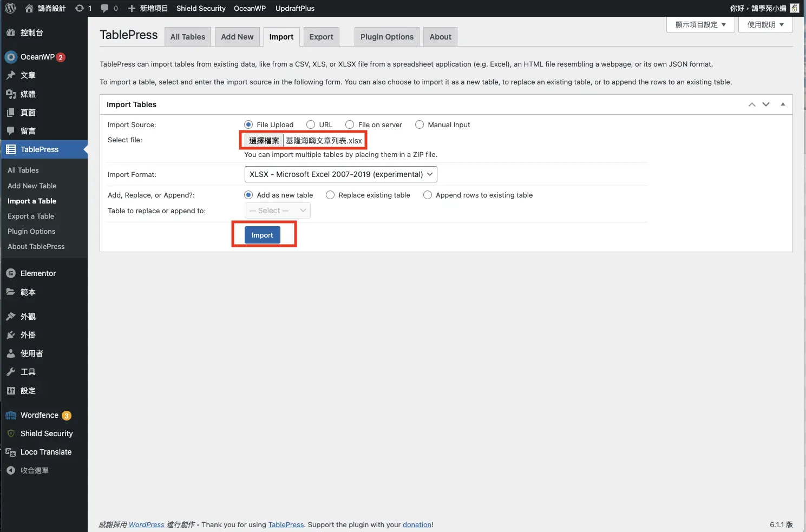Switch to the Plugin Options tab
Viewport: 806px width, 532px height.
click(387, 37)
